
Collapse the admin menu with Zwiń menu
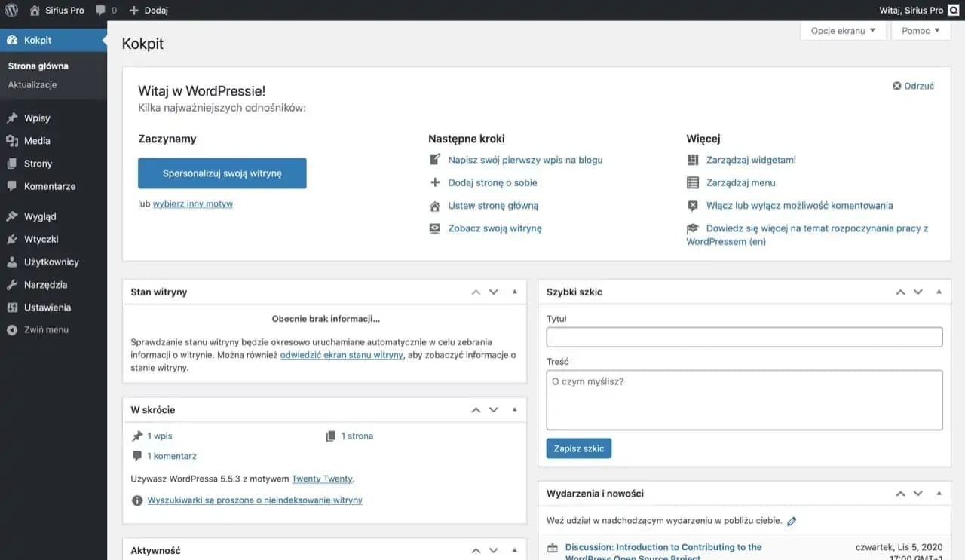click(40, 329)
